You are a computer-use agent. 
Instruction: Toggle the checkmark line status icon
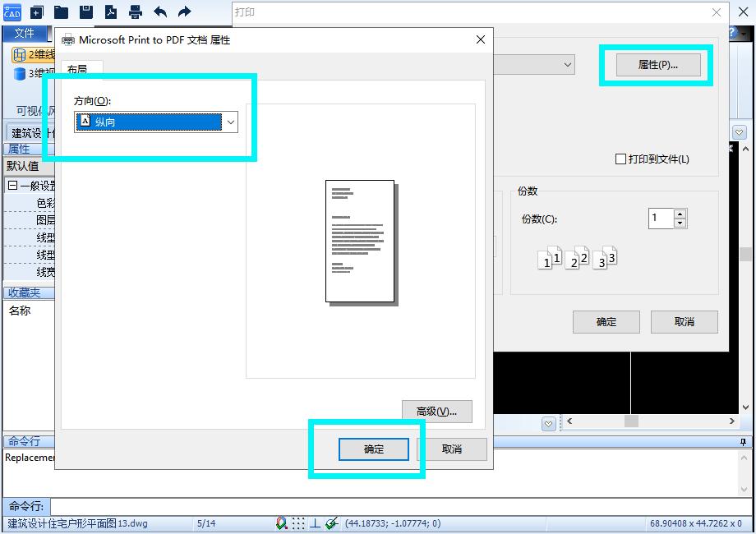click(332, 523)
